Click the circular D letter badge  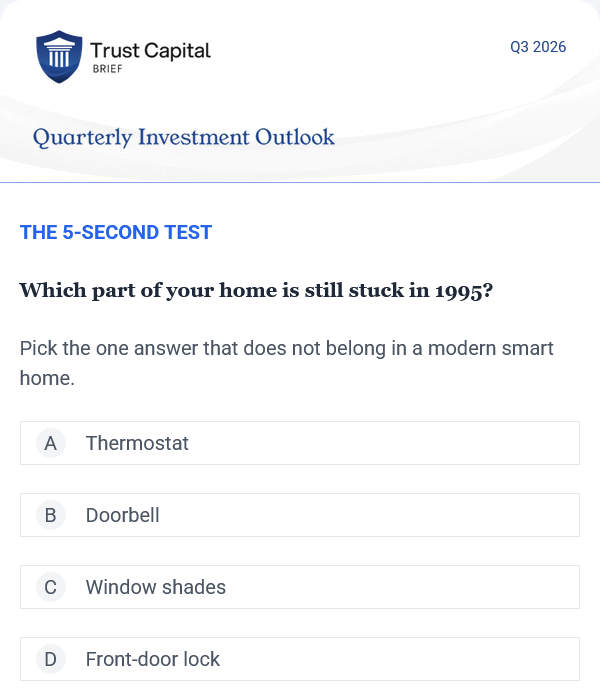pos(51,659)
